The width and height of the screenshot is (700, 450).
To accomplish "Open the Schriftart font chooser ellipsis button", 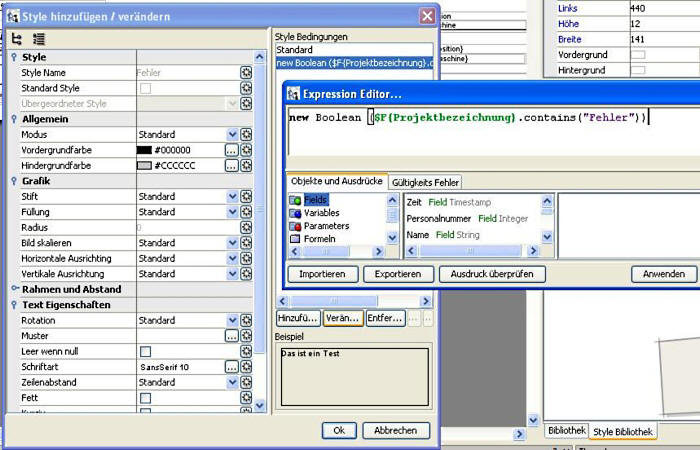I will 231,367.
